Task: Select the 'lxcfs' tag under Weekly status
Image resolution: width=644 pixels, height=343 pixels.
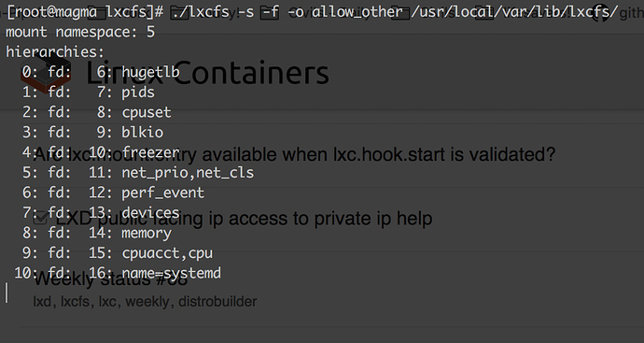Action: (x=75, y=302)
